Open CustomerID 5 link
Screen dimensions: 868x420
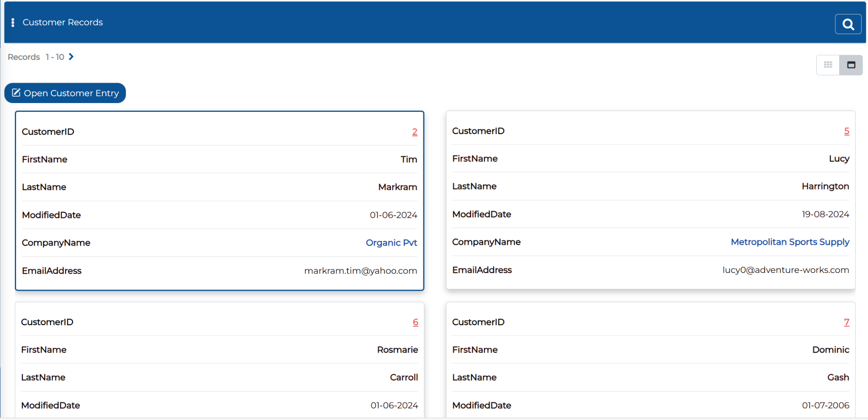[x=846, y=131]
